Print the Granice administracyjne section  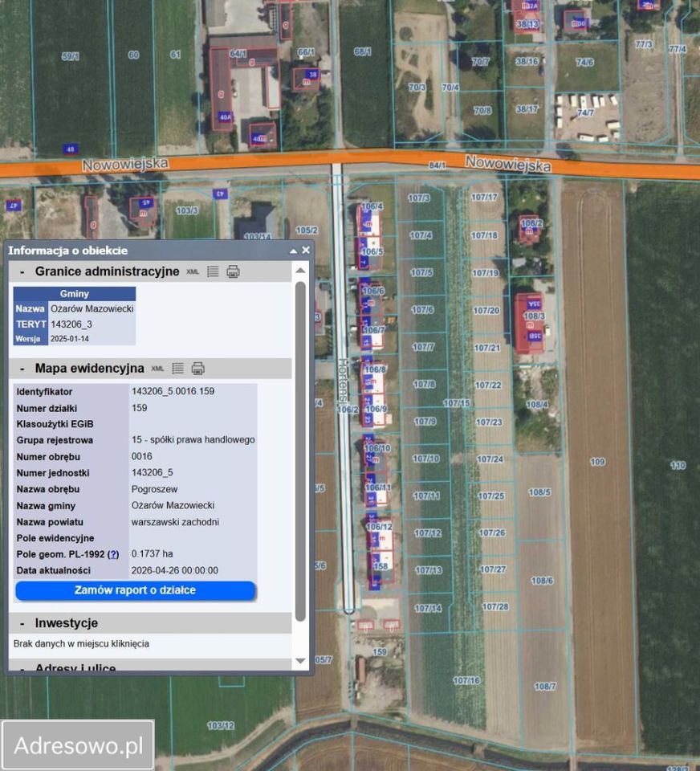233,271
